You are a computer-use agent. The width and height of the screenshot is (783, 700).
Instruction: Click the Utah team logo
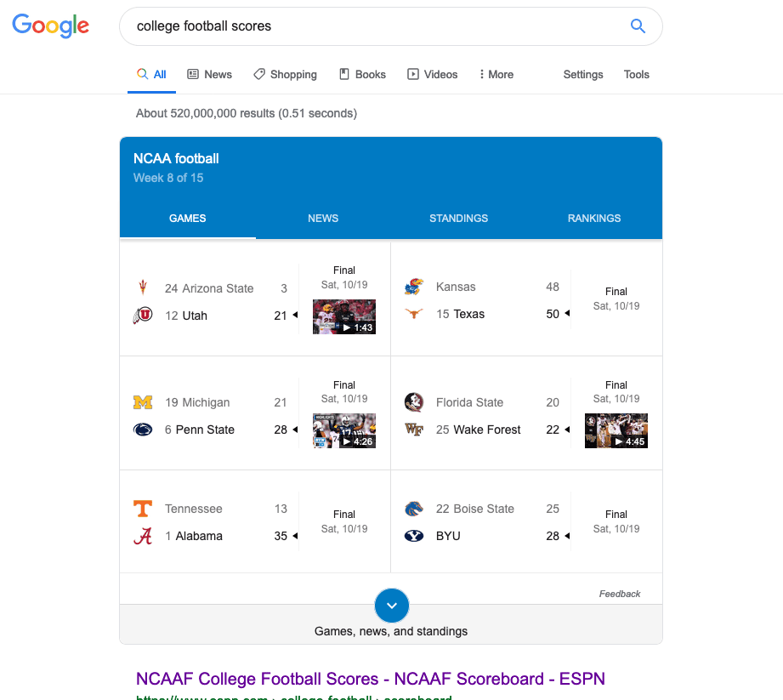143,316
